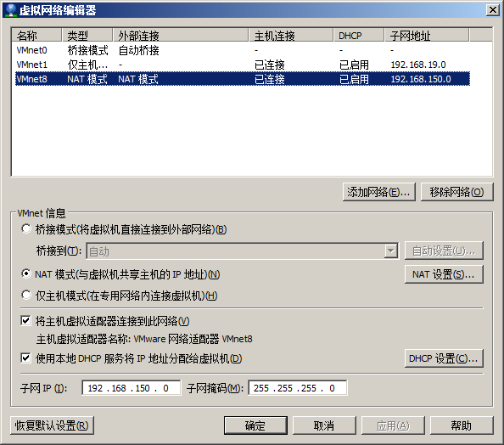Image resolution: width=504 pixels, height=445 pixels.
Task: Click the 名称 column header
Action: pos(36,35)
